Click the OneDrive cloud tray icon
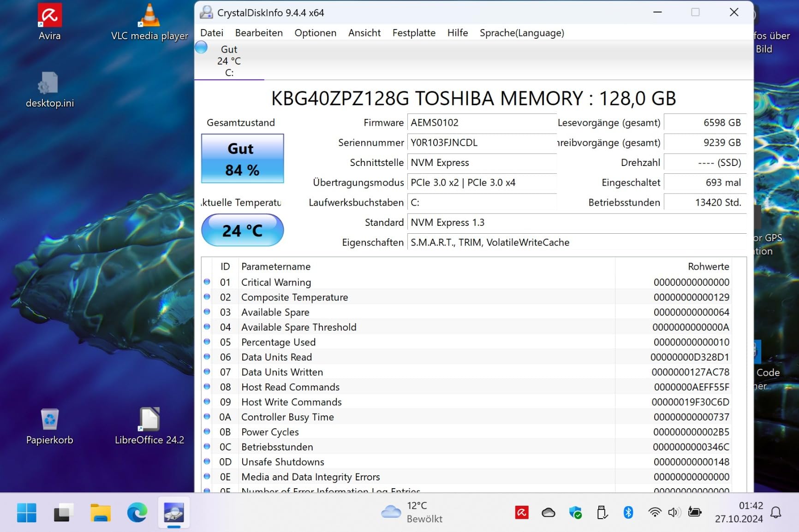Screen dimensions: 799x532 point(549,512)
